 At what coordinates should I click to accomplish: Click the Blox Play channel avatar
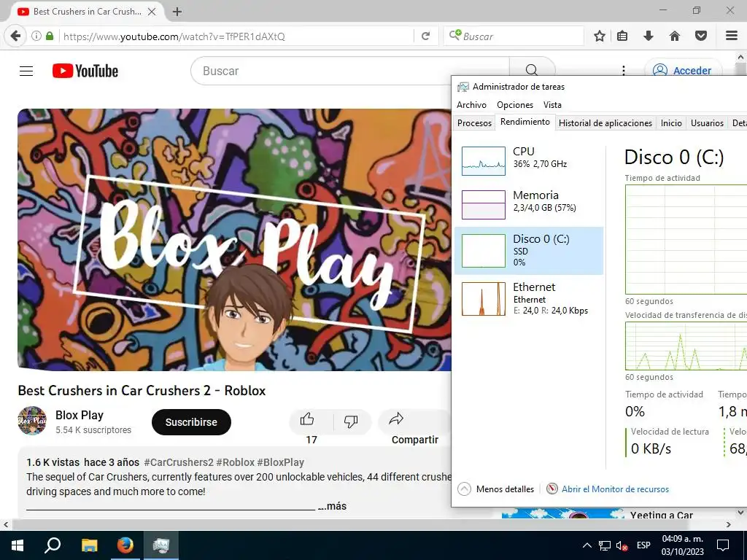coord(32,421)
